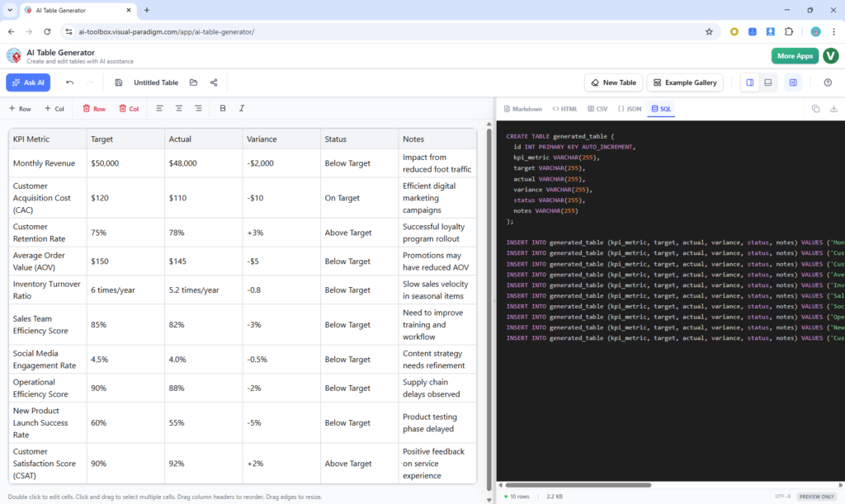The image size is (845, 504).
Task: Apply bold formatting with the B icon
Action: pyautogui.click(x=223, y=108)
